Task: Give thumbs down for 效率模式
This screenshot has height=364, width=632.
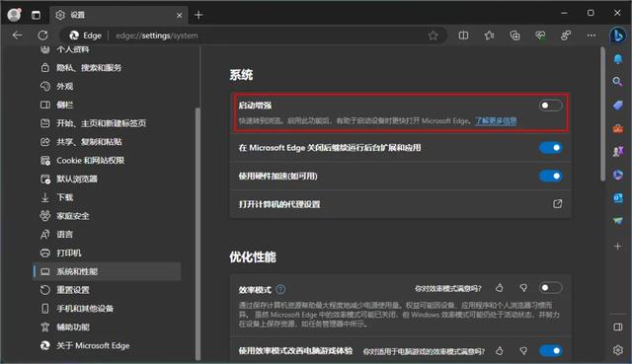Action: click(523, 287)
